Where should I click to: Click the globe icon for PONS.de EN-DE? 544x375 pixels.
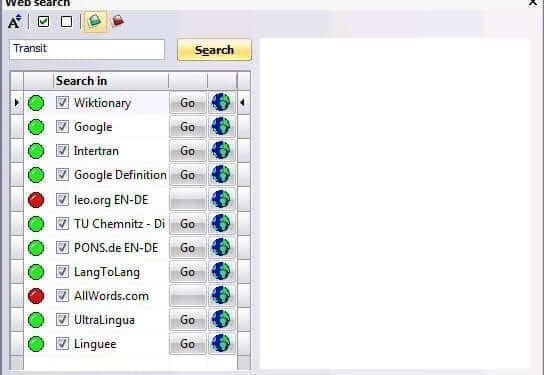[221, 248]
